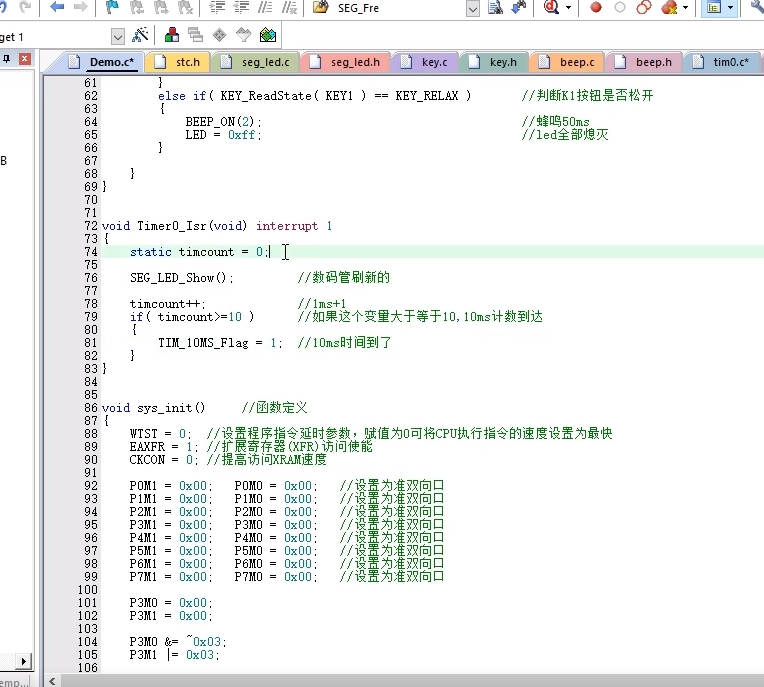Toggle the project window pin icon

point(6,59)
